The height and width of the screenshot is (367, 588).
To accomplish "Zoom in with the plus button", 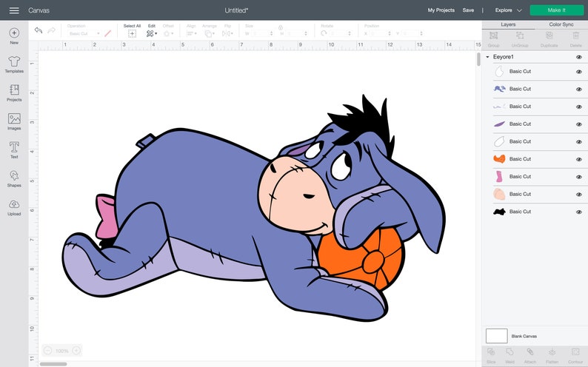I will click(76, 351).
